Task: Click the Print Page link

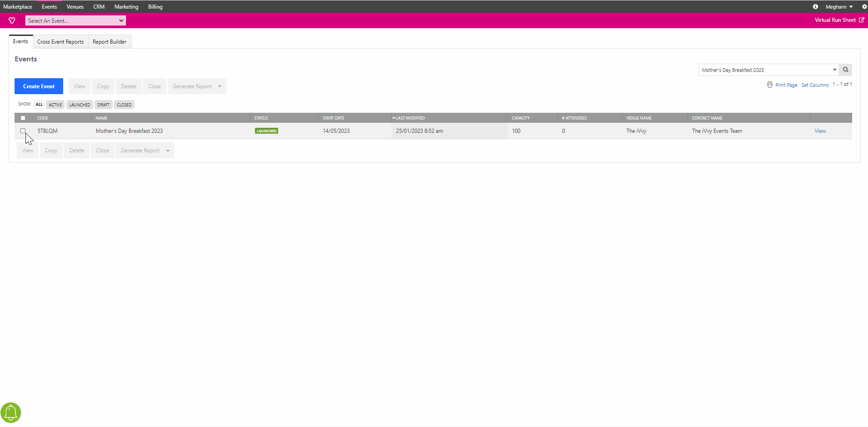Action: click(x=786, y=85)
